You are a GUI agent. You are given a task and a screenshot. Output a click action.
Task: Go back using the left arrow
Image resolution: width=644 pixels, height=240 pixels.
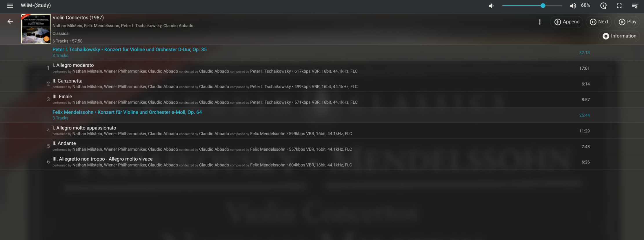coord(10,21)
